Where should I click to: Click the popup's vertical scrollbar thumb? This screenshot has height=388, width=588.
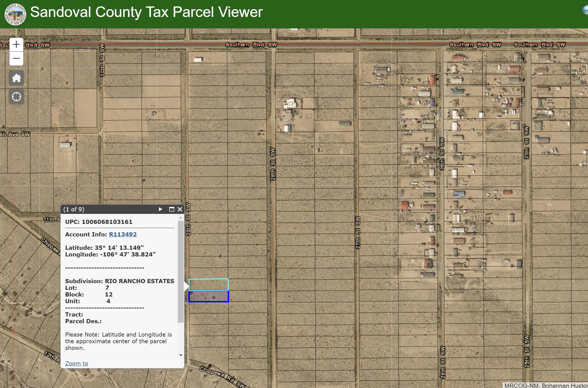(181, 271)
